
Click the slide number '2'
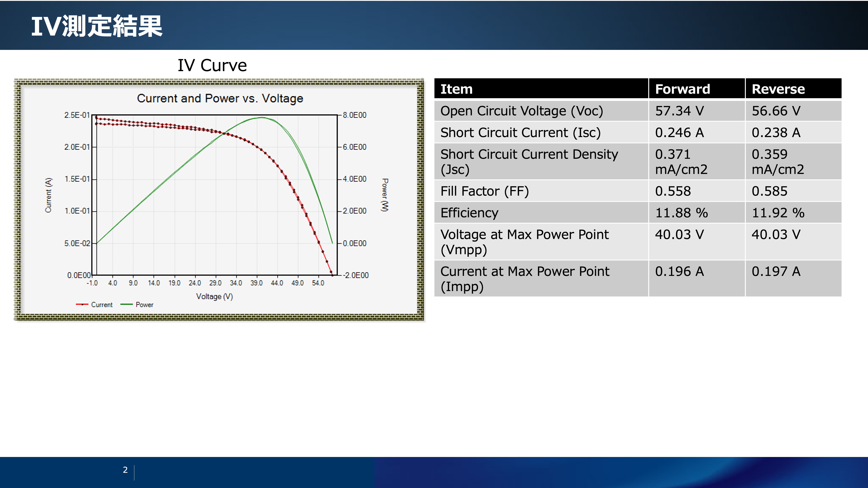[x=125, y=470]
